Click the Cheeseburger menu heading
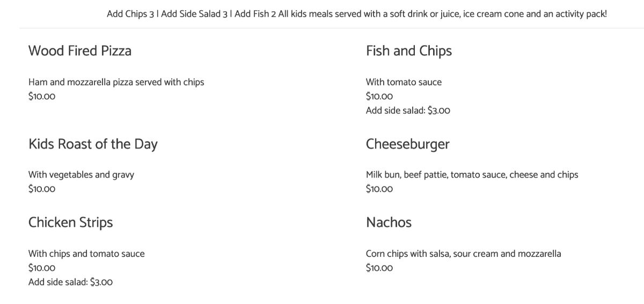Image resolution: width=644 pixels, height=304 pixels. [x=408, y=144]
